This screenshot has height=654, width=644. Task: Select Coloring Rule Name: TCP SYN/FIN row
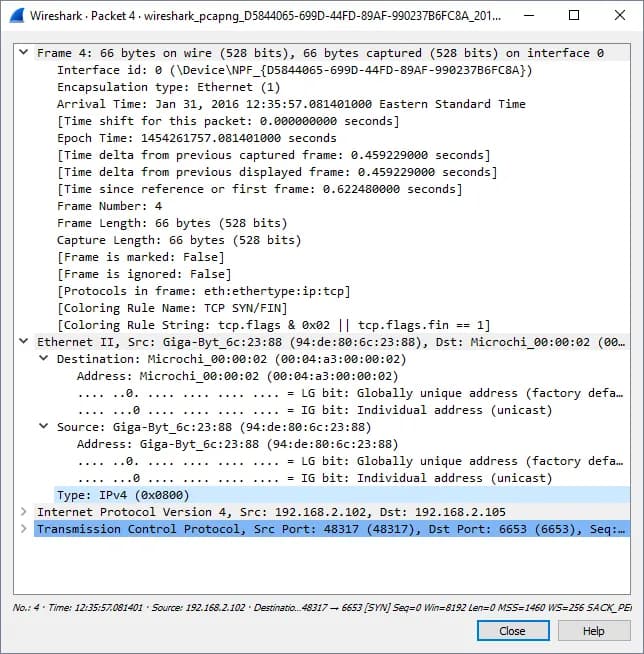(x=342, y=308)
